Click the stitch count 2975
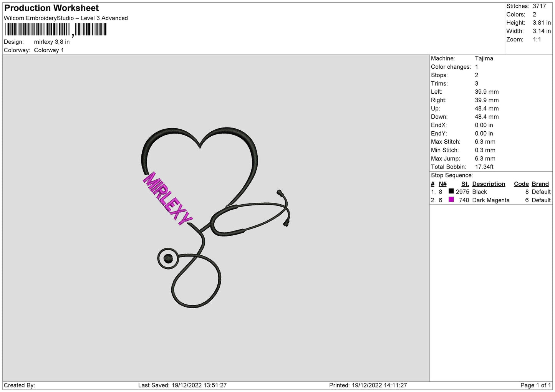The width and height of the screenshot is (555, 392). (x=462, y=192)
